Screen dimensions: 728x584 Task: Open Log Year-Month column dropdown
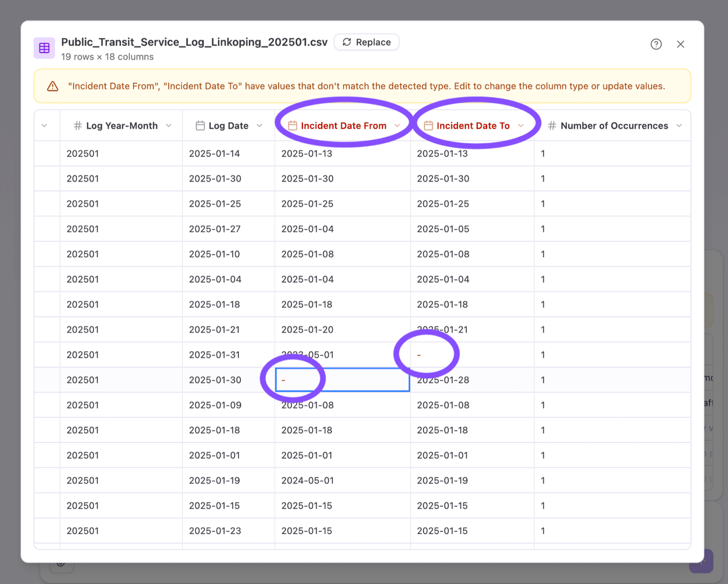tap(169, 126)
